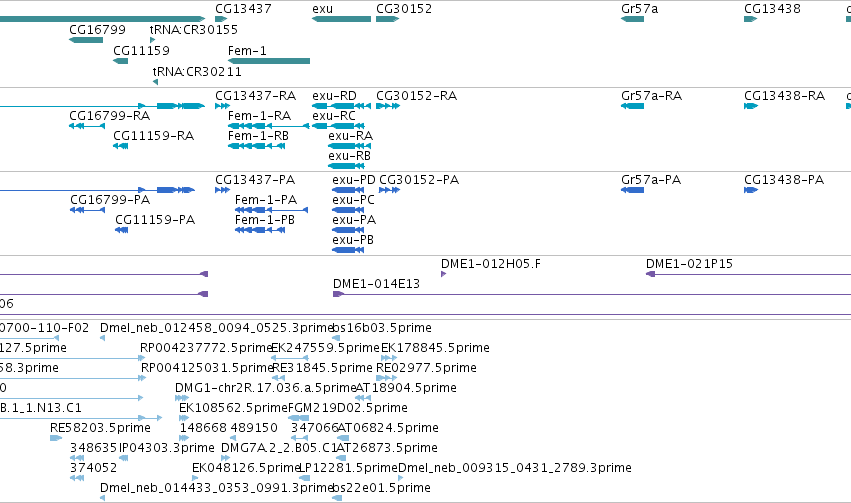Select the exu-RD transcript label
Screen dimensions: 851x503
pos(334,96)
